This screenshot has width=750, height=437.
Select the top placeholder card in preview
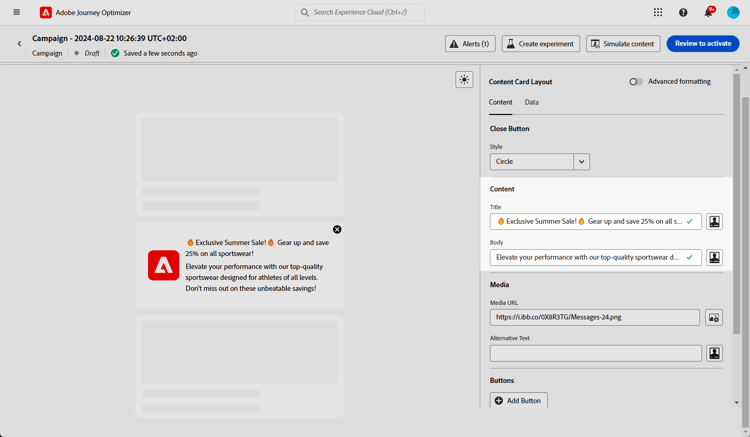coord(240,164)
